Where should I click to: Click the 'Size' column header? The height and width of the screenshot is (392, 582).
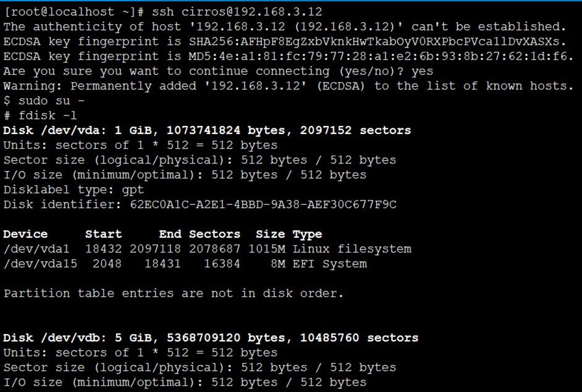pos(270,234)
